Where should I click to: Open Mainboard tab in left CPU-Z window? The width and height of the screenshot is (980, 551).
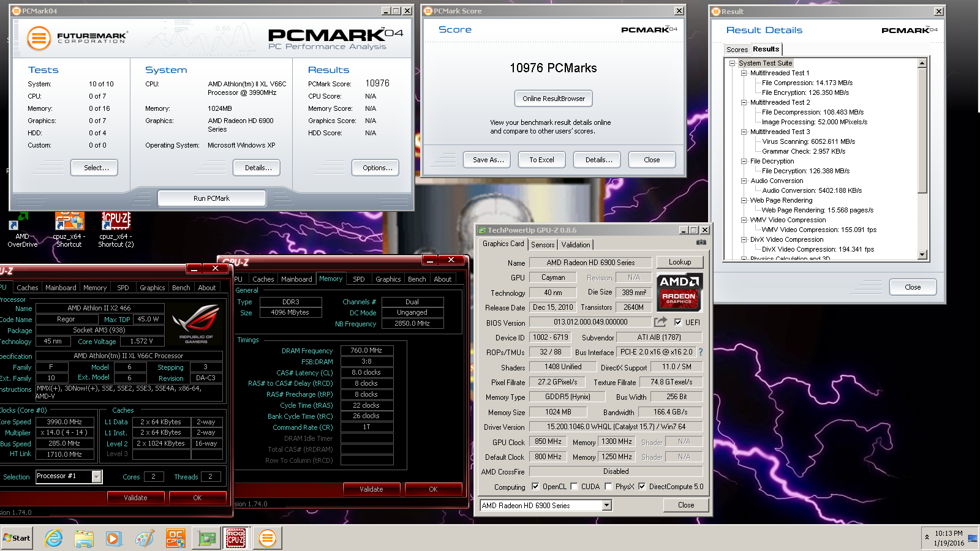click(61, 288)
